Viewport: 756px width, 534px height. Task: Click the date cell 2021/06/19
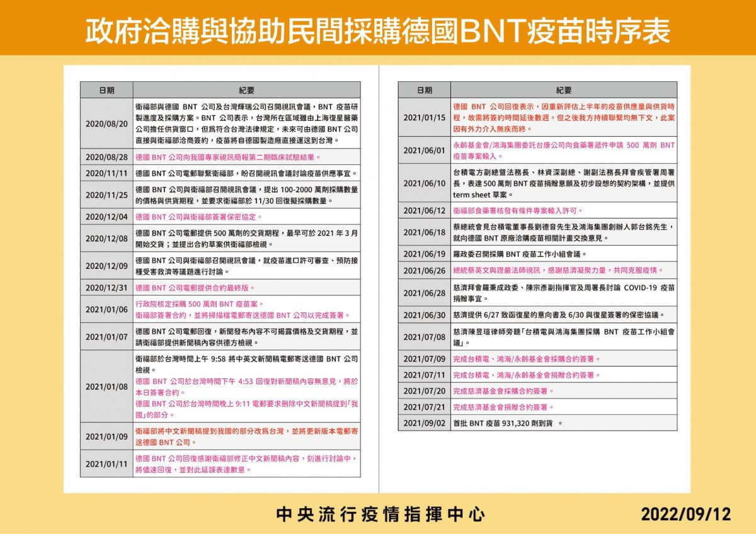coord(424,254)
